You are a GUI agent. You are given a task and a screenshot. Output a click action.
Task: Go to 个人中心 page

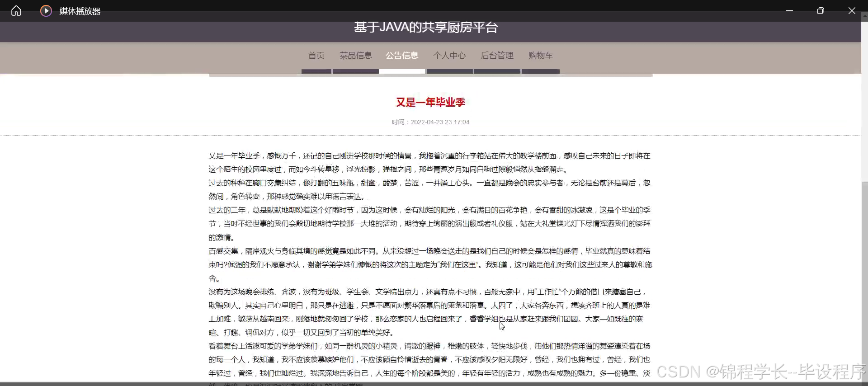[449, 56]
